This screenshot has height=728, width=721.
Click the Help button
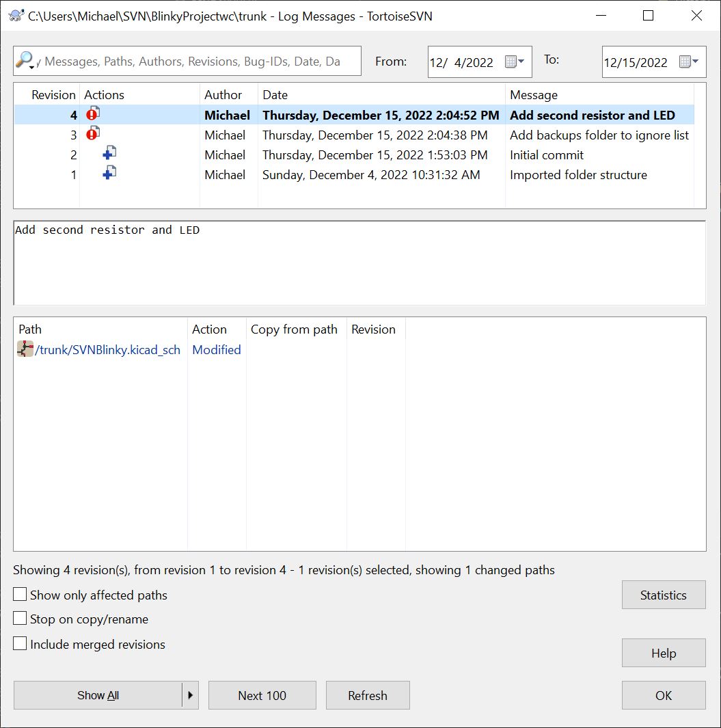[664, 653]
